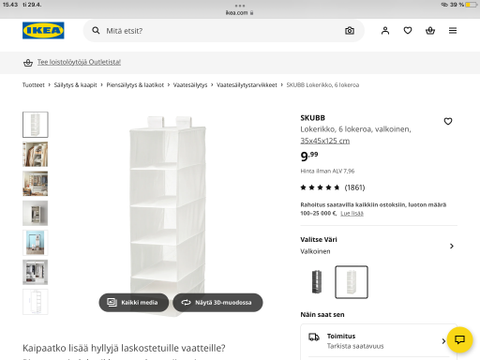The width and height of the screenshot is (480, 360).
Task: Open the IKEA home logo
Action: pos(43,30)
